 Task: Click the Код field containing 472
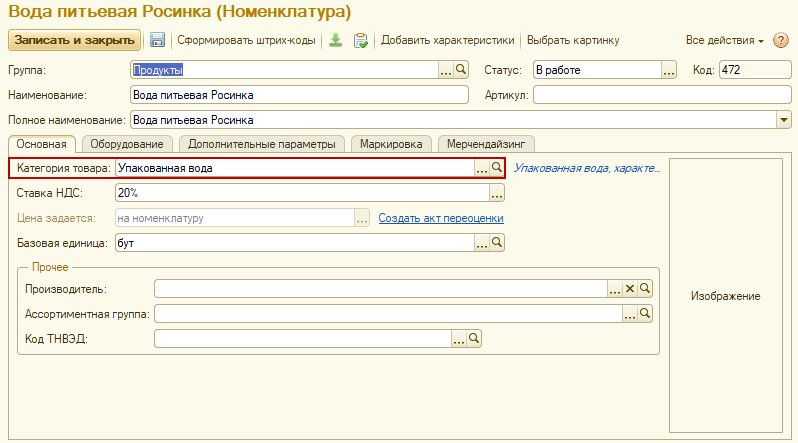click(755, 70)
